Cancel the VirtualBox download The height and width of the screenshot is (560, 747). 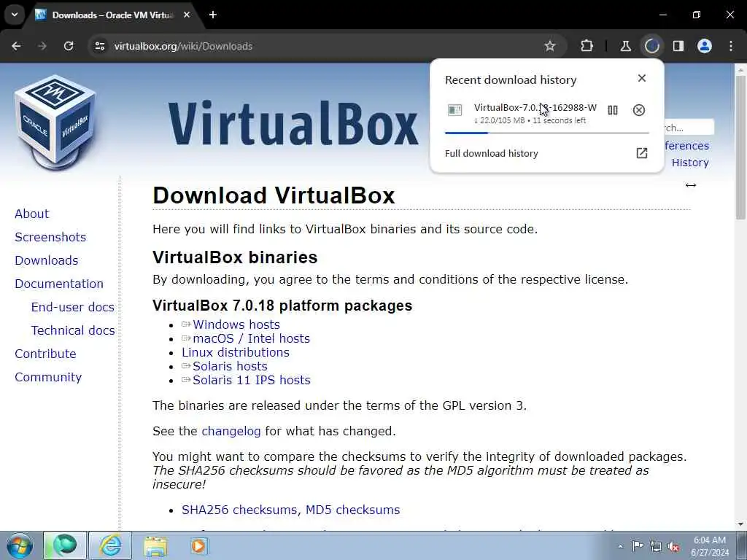[639, 111]
